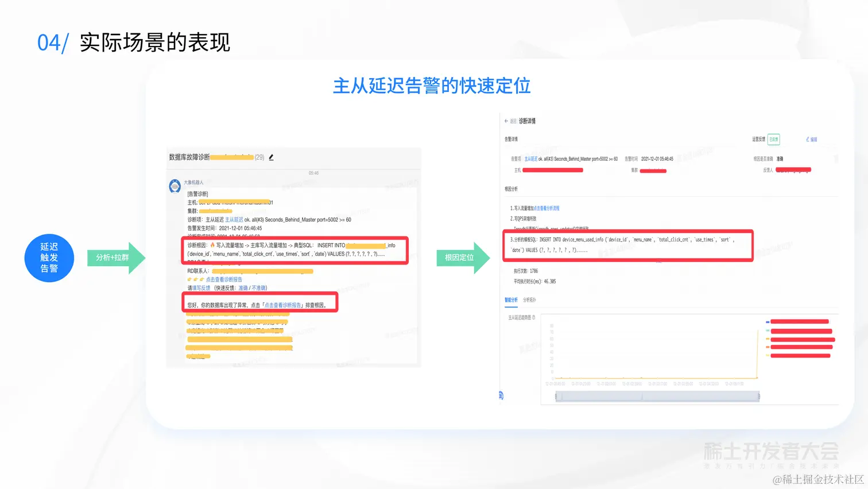Viewport: 868px width, 489px height.
Task: Click the right handle of chart range slider
Action: click(759, 396)
